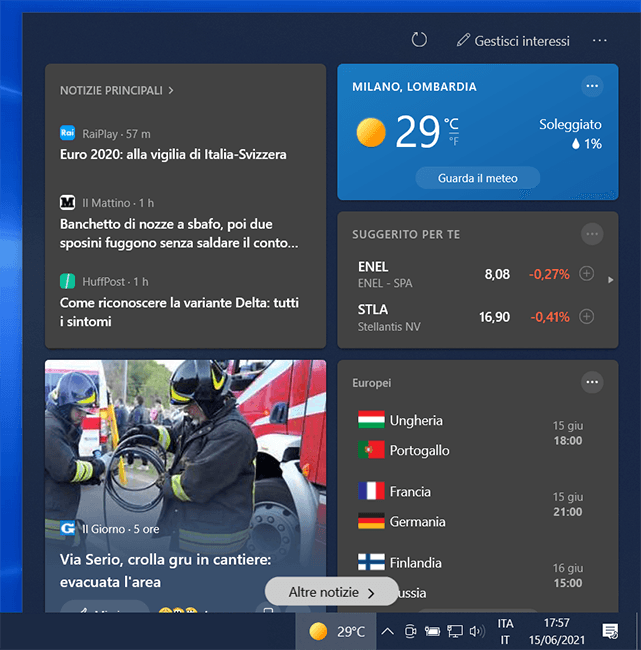
Task: Open Ungheria match at 18:00
Action: point(568,433)
